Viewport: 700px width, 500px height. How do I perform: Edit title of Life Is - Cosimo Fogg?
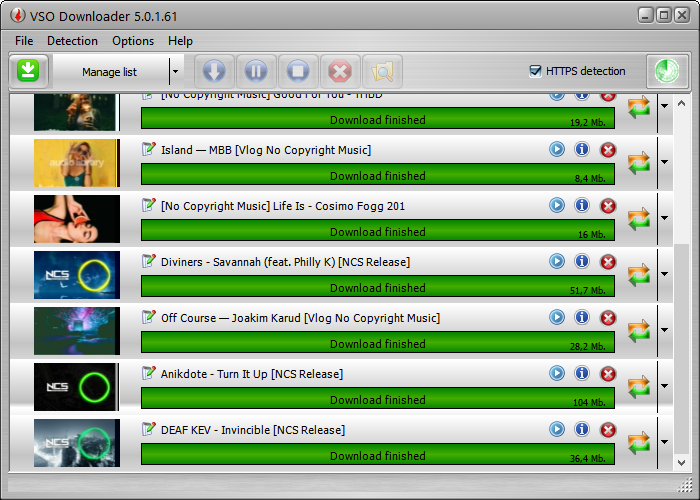pos(149,204)
